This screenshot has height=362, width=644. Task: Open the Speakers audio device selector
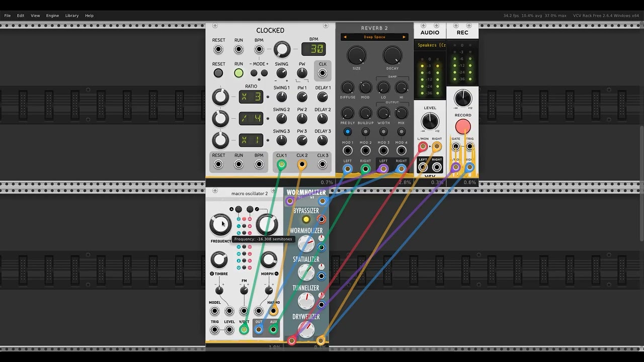(431, 45)
